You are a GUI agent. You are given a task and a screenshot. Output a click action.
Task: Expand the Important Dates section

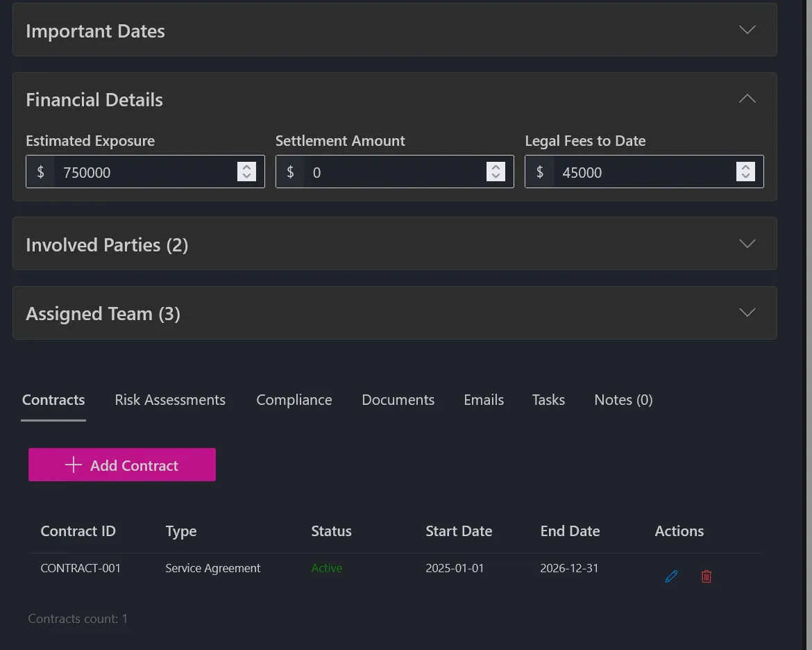point(747,30)
